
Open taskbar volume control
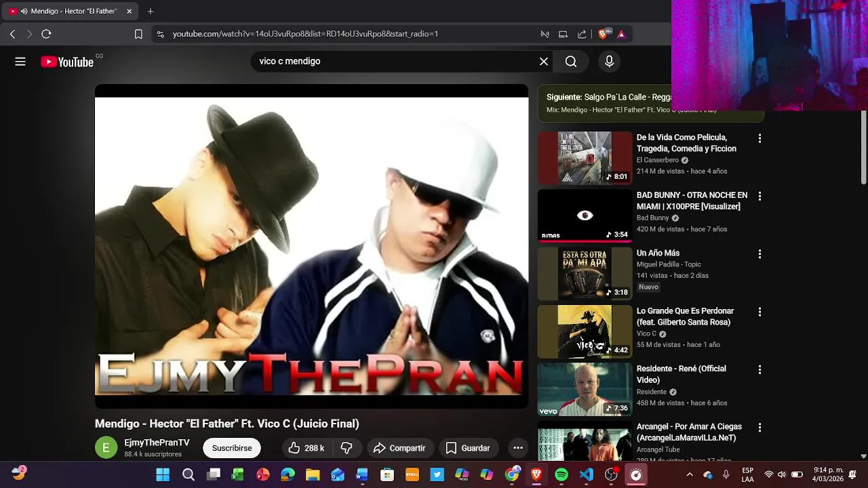782,474
